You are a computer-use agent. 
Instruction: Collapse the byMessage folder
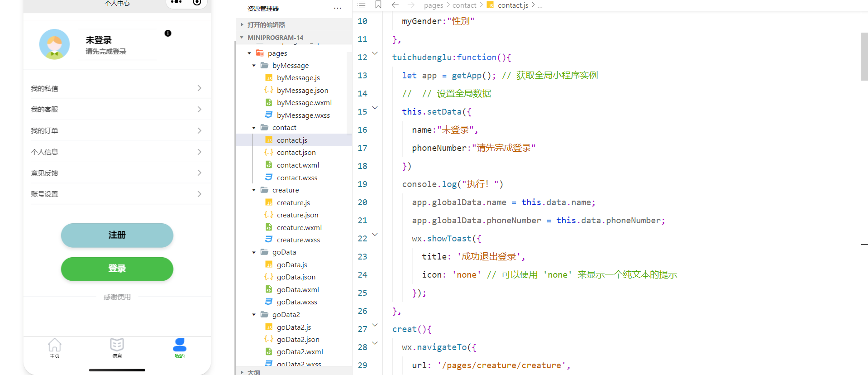254,66
